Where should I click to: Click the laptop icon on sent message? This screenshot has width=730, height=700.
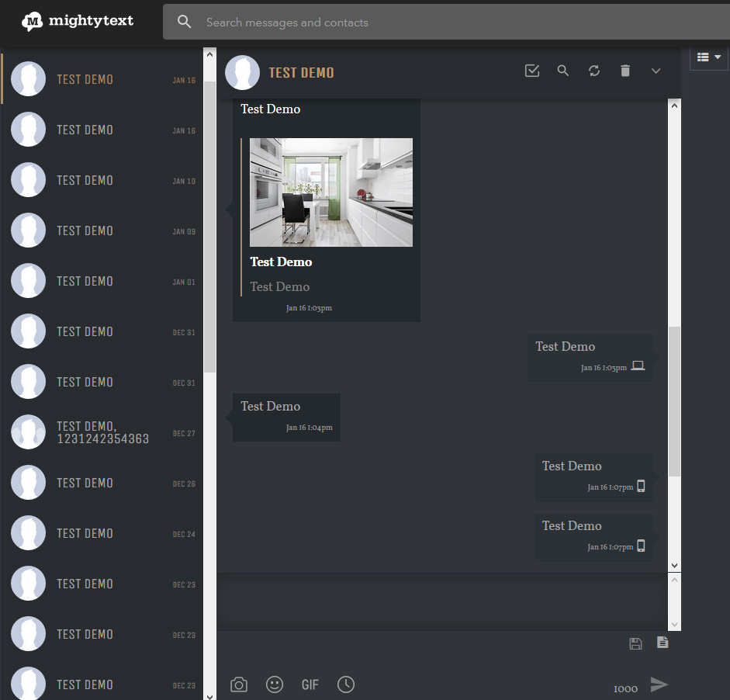[x=638, y=366]
